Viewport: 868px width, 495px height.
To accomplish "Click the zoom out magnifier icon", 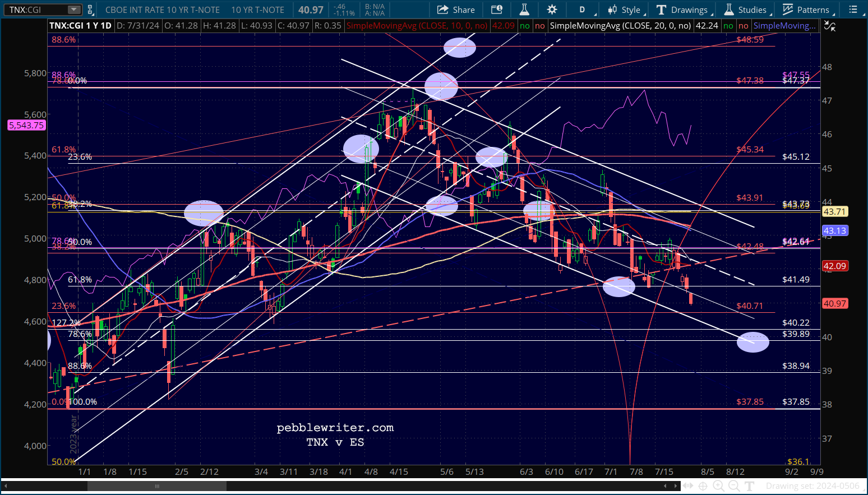I will [x=734, y=486].
